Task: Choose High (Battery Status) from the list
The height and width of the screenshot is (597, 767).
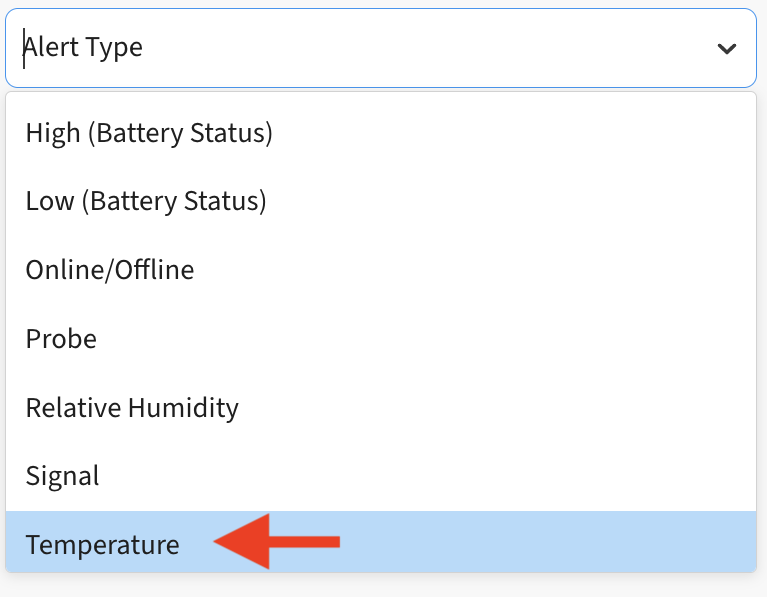Action: 149,132
